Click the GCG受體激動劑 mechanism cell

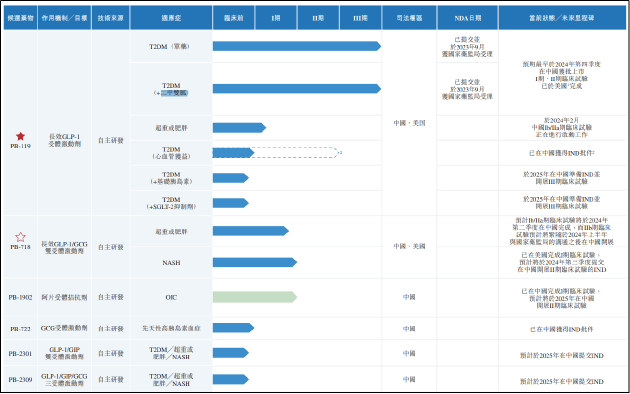tap(64, 328)
